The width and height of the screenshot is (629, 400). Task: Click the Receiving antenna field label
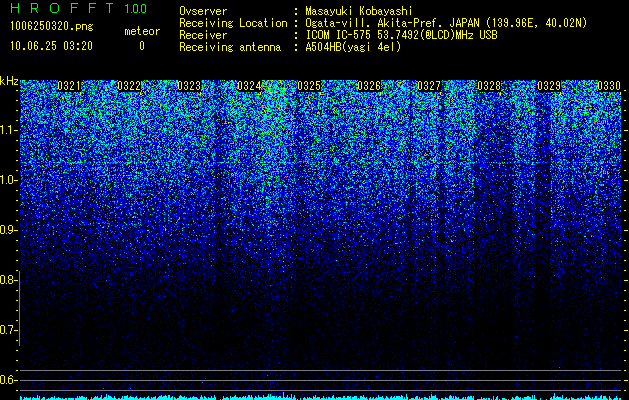coord(230,47)
